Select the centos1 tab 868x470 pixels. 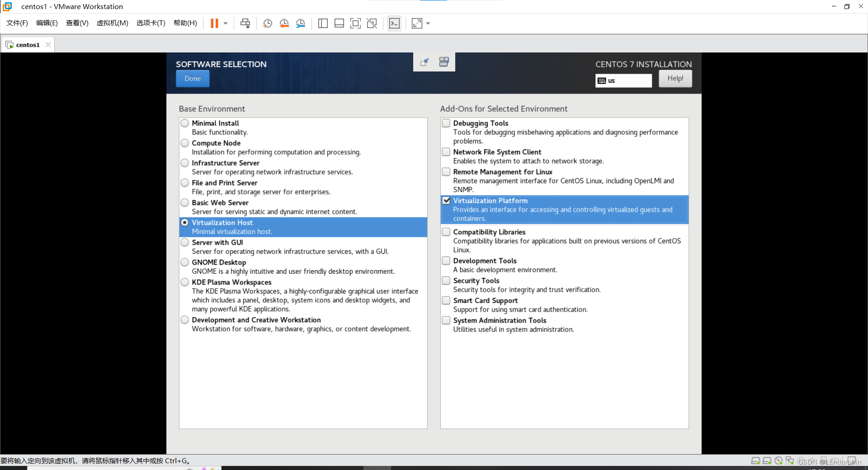[28, 45]
